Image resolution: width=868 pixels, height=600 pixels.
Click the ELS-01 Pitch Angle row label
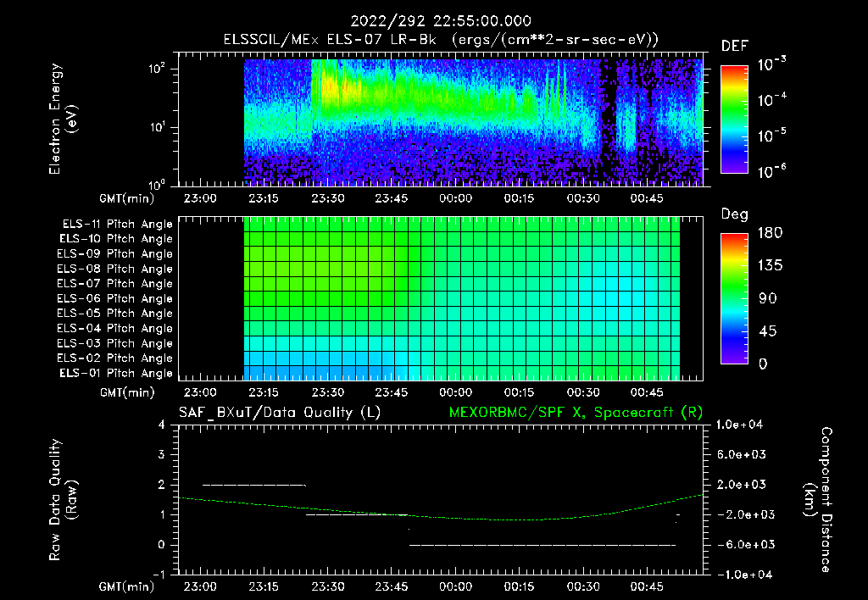(115, 374)
